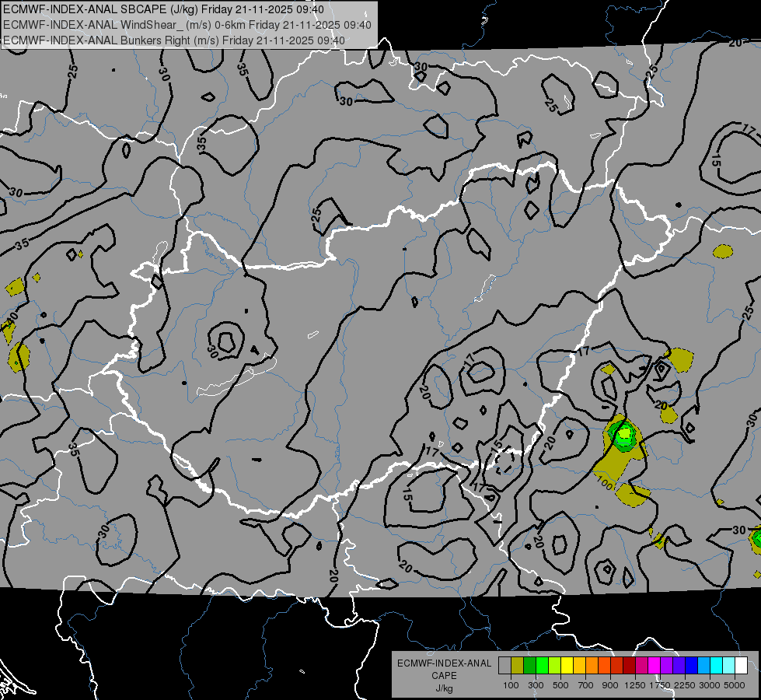This screenshot has height=700, width=761.
Task: Click the bright green legend swatch after 300
Action: coord(542,665)
